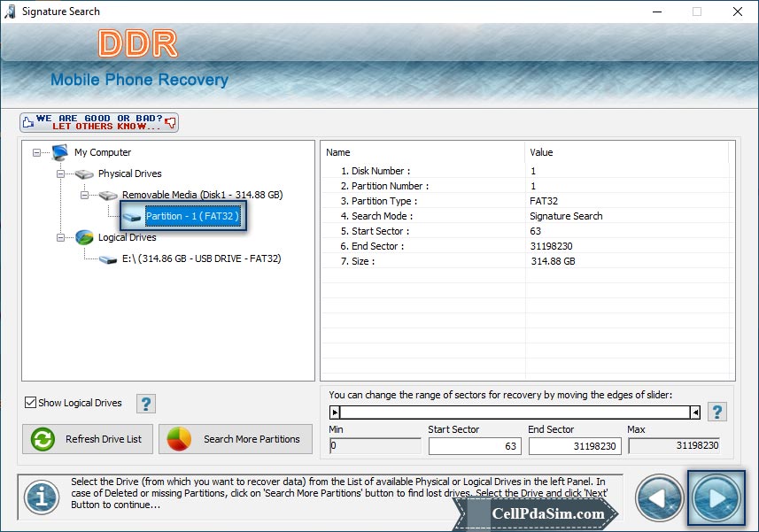Screen dimensions: 759x532
Task: Select Logical Drives tree item
Action: (127, 237)
